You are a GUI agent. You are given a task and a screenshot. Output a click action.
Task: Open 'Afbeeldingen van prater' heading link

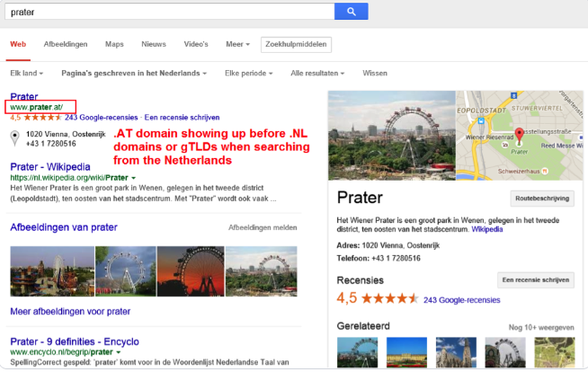click(64, 227)
